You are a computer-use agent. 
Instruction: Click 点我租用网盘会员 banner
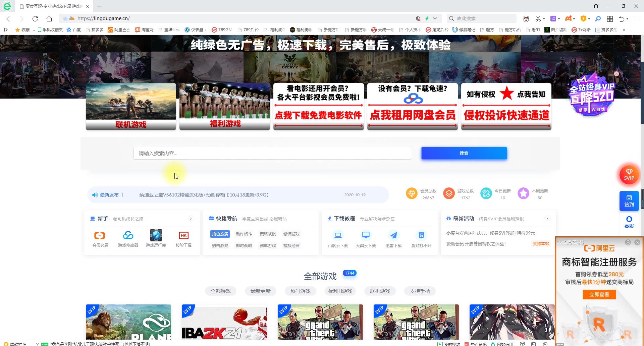[x=413, y=107]
